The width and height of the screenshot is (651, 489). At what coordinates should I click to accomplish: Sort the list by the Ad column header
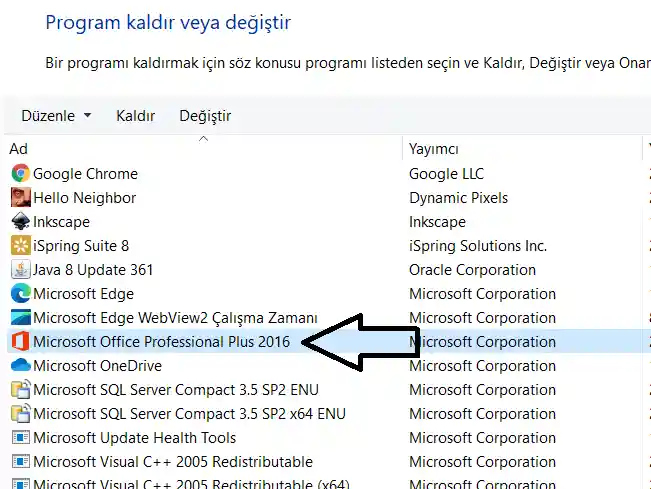203,149
